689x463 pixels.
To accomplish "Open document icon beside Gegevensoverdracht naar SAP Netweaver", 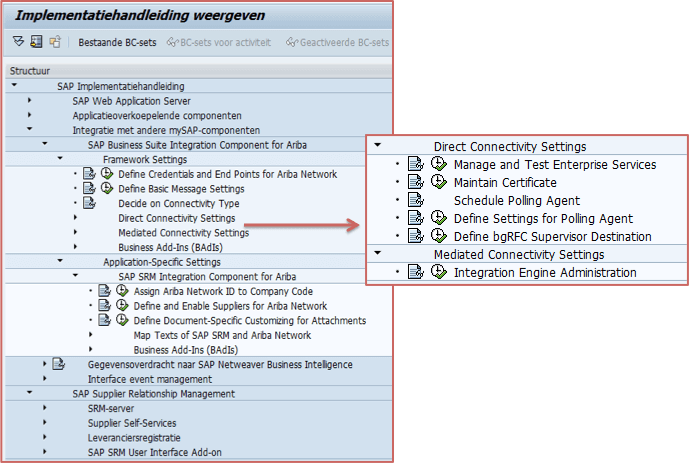I will pos(58,364).
